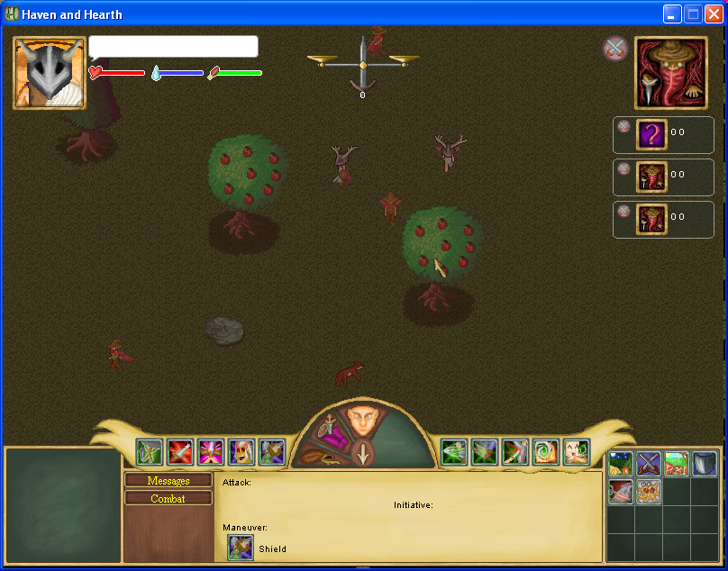The image size is (728, 571).
Task: Click the large masked bandit target portrait
Action: click(671, 73)
